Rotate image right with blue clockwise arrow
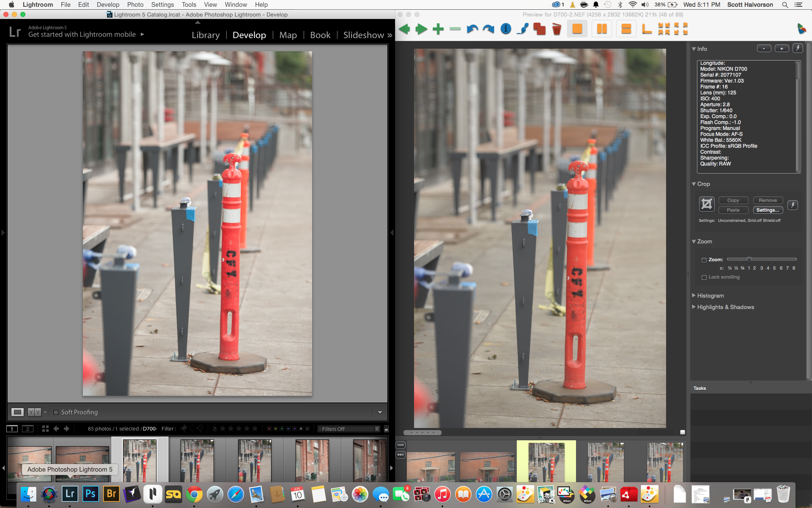812x508 pixels. (x=489, y=29)
